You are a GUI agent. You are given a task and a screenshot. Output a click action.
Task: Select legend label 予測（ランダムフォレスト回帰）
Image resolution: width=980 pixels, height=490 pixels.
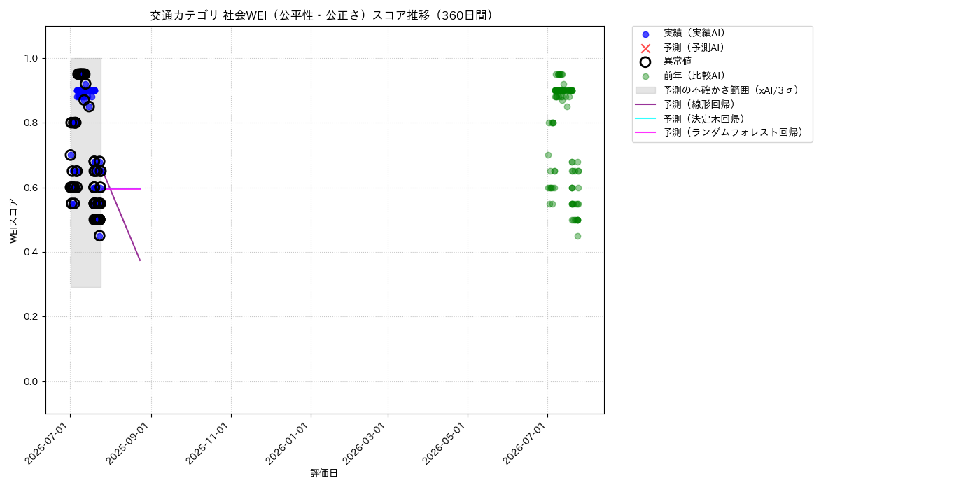[x=734, y=132]
